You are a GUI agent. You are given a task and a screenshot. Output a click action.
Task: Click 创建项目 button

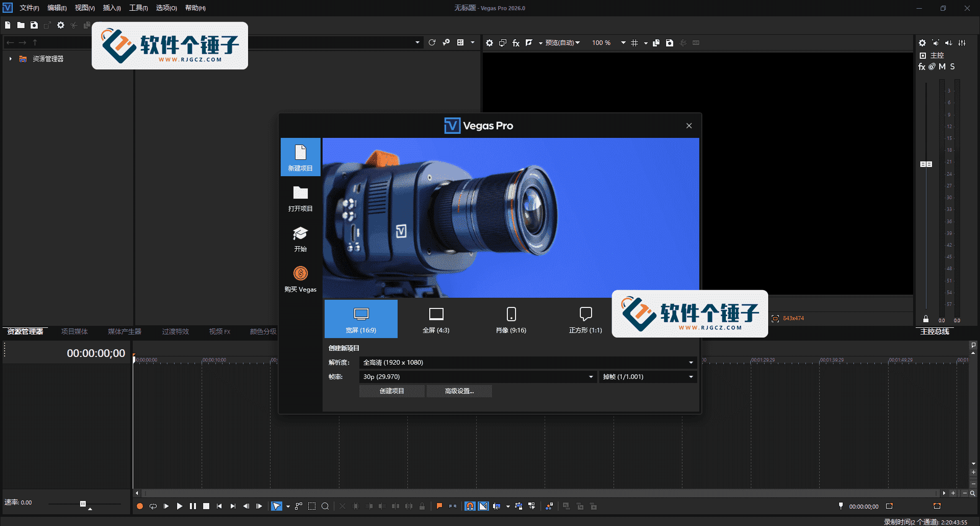392,391
